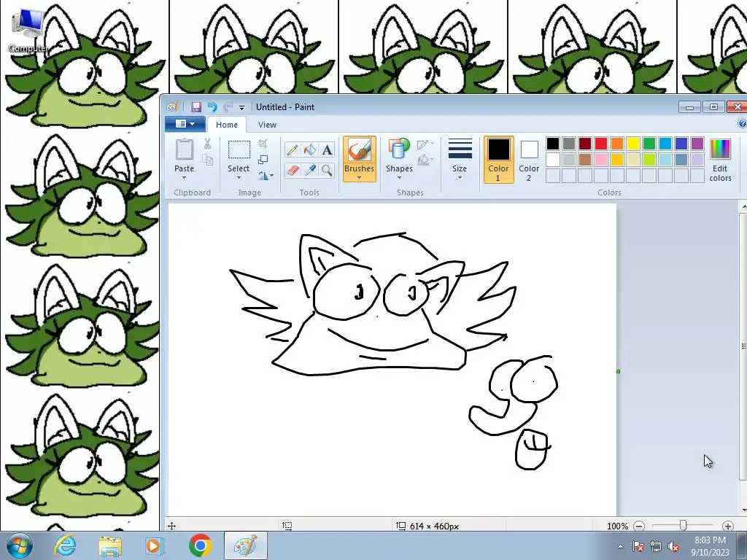Select the Fill with color bucket tool
Screen dimensions: 747x560
[x=309, y=150]
